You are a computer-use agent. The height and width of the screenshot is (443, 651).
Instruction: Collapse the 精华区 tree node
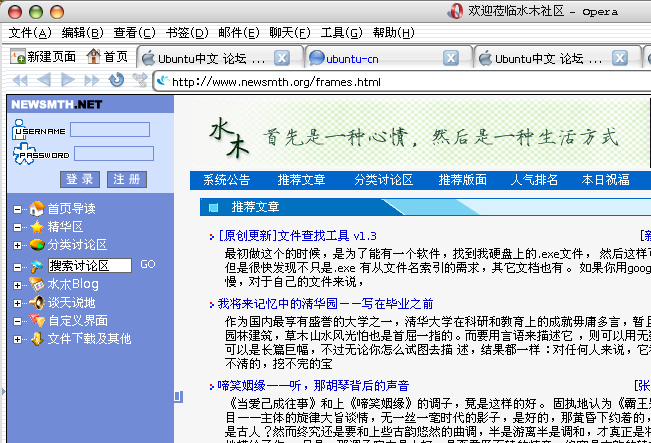click(x=17, y=228)
